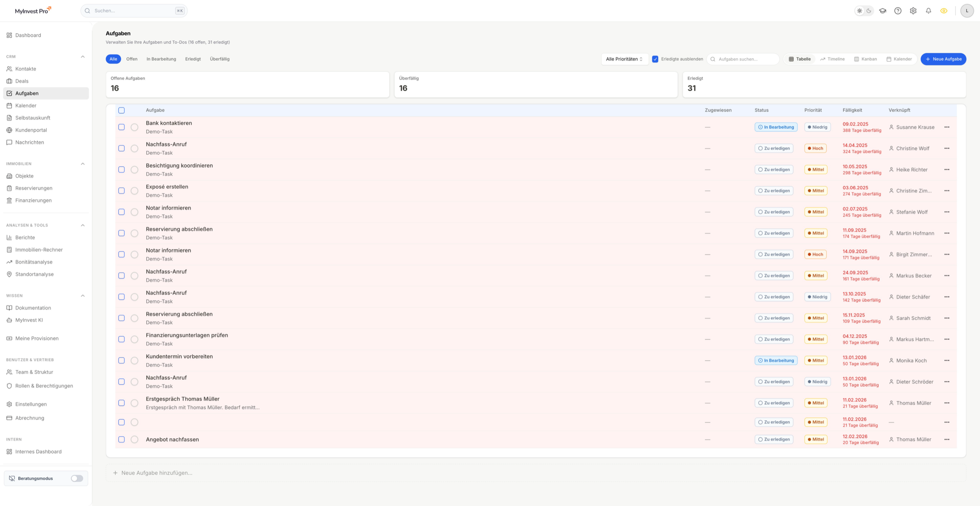This screenshot has width=980, height=506.
Task: Click the Neue Aufgabe button
Action: [943, 59]
